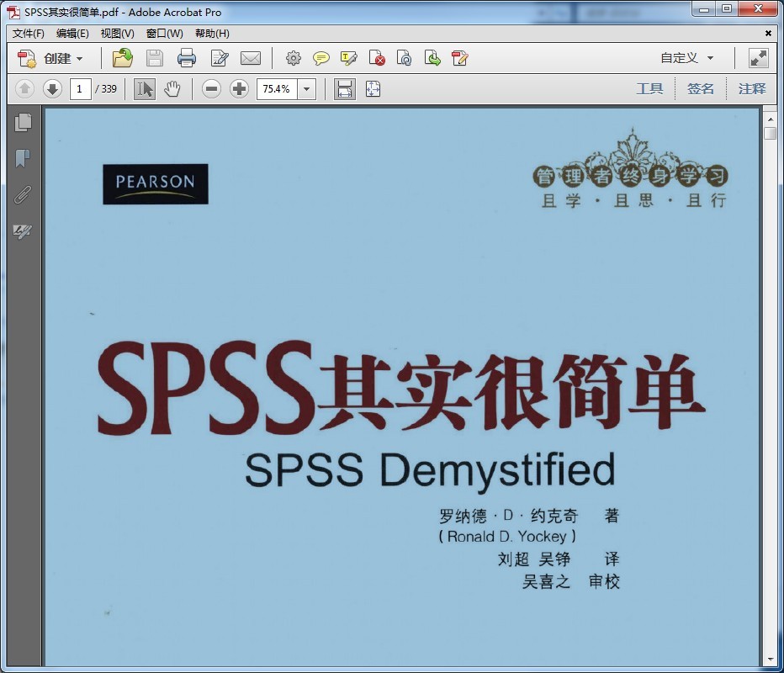Open the 编辑(E) menu
This screenshot has height=673, width=784.
click(72, 33)
